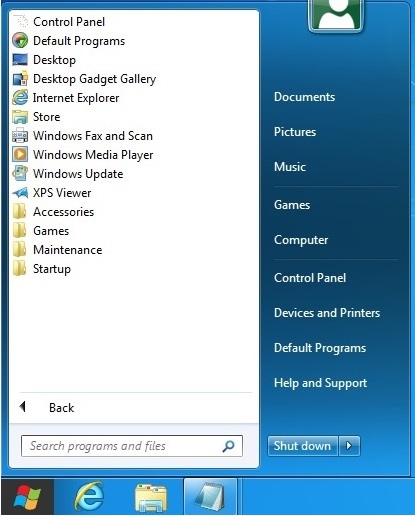Open the Shut down options arrow
Image resolution: width=415 pixels, height=516 pixels.
(x=349, y=446)
